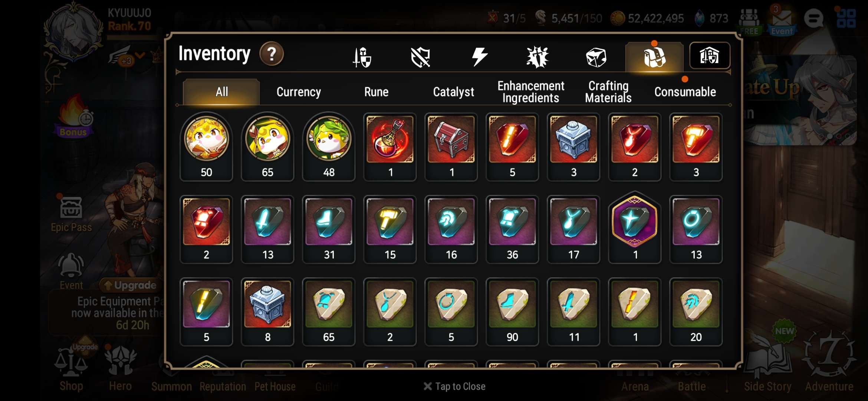Open the Crafting Materials tab
Viewport: 868px width, 401px height.
point(608,92)
